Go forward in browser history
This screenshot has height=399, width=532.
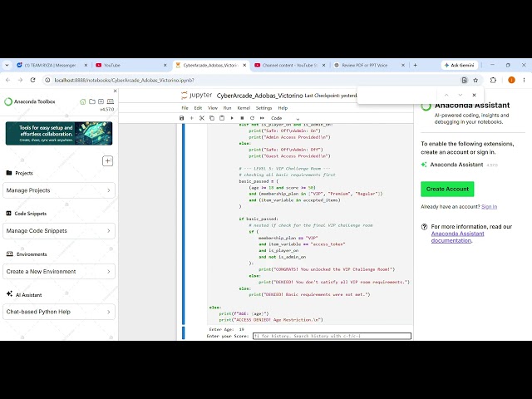click(20, 80)
